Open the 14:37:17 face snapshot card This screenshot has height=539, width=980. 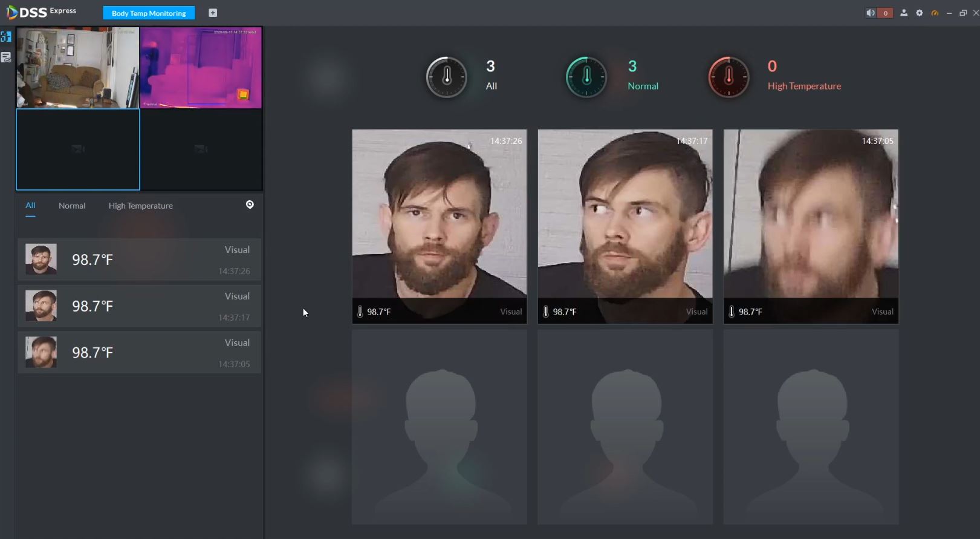tap(625, 226)
